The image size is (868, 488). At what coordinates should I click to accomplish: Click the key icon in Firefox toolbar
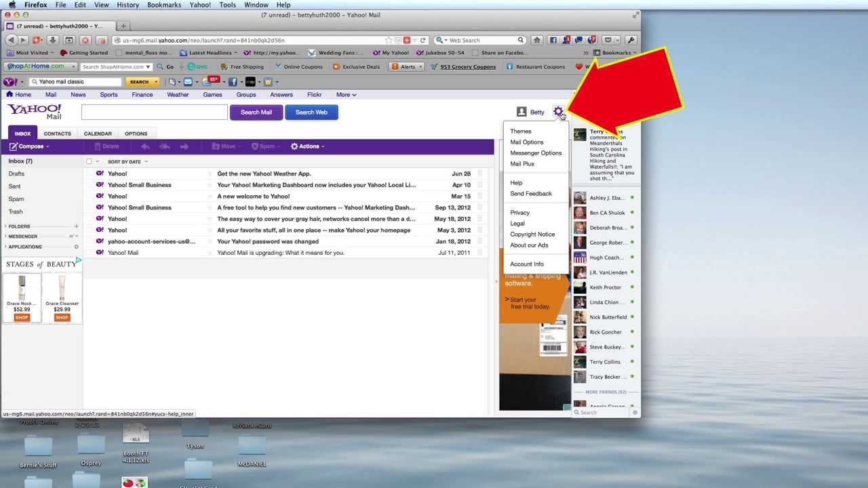click(x=631, y=40)
